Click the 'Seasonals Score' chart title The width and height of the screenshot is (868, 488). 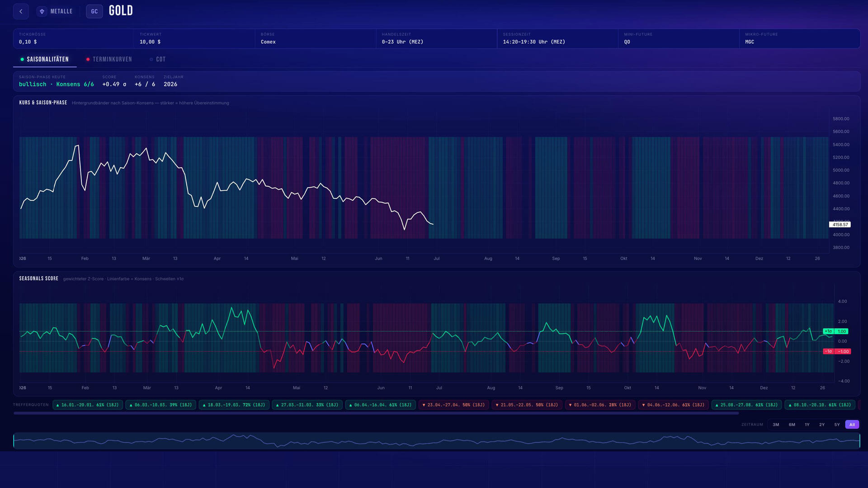[39, 279]
